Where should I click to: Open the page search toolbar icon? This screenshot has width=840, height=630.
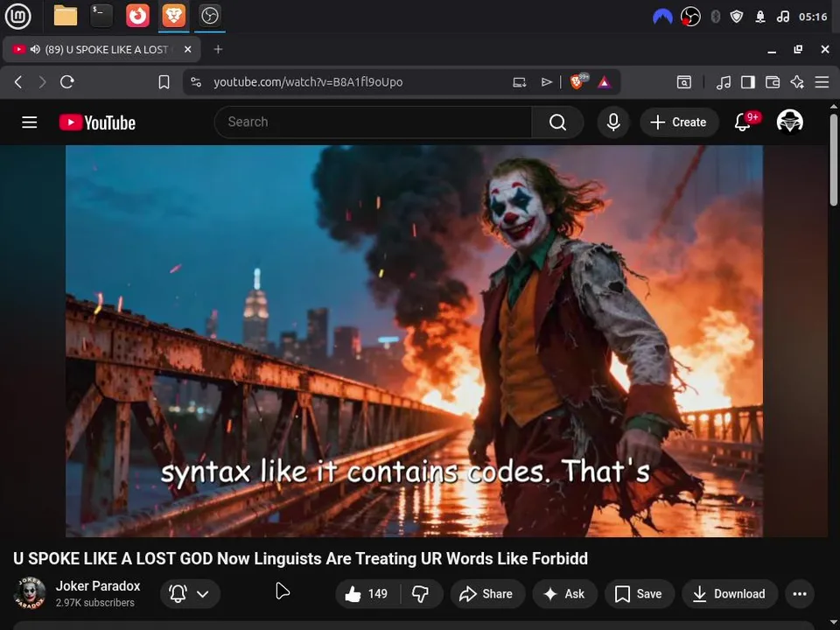click(683, 82)
